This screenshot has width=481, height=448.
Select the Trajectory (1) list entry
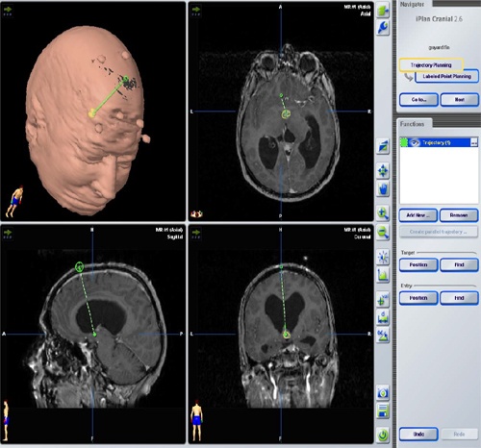tap(439, 142)
